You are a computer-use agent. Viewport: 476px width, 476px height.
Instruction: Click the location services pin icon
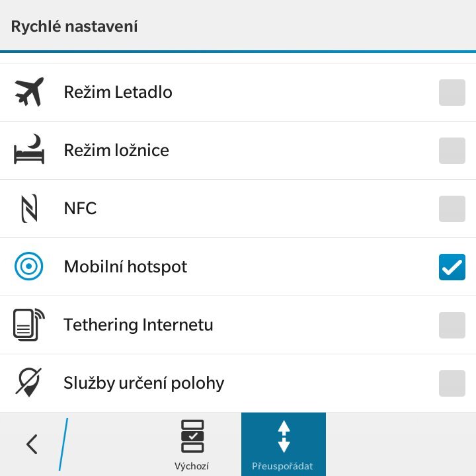[x=28, y=383]
